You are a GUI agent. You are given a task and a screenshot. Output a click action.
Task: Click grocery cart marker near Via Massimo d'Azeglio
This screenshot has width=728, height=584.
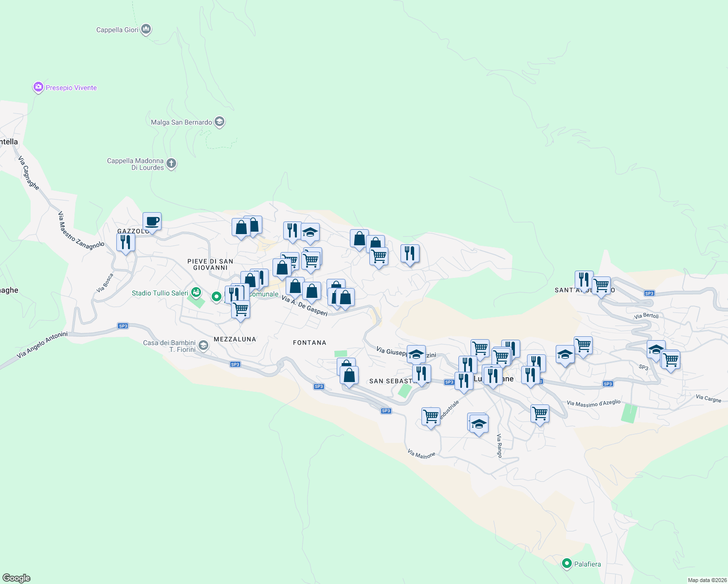540,415
